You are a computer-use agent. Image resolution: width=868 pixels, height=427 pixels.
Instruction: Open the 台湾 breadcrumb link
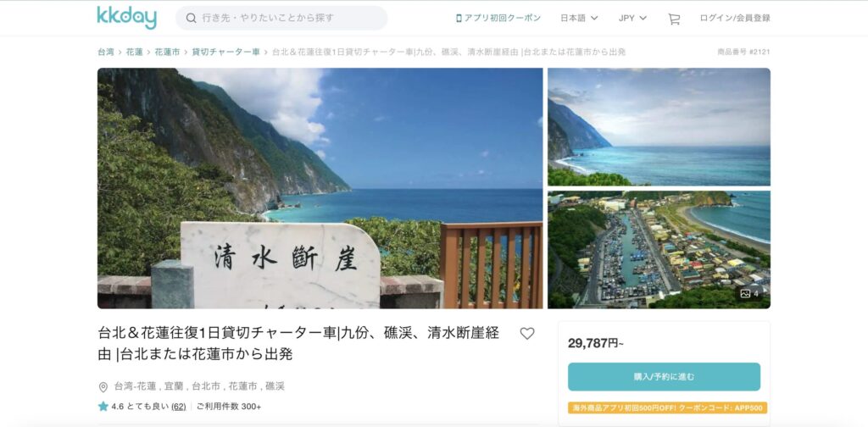[106, 52]
